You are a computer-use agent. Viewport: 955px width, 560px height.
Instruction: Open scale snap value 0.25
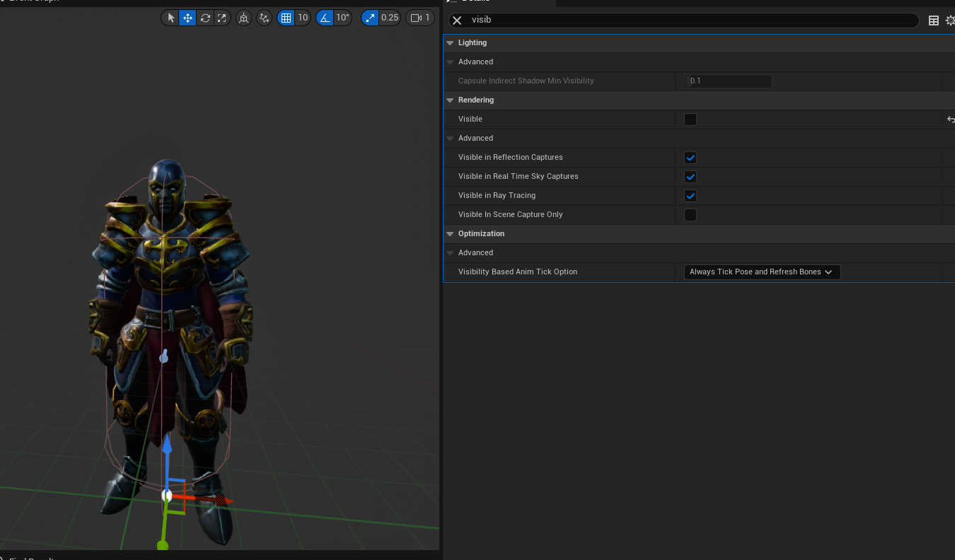390,18
